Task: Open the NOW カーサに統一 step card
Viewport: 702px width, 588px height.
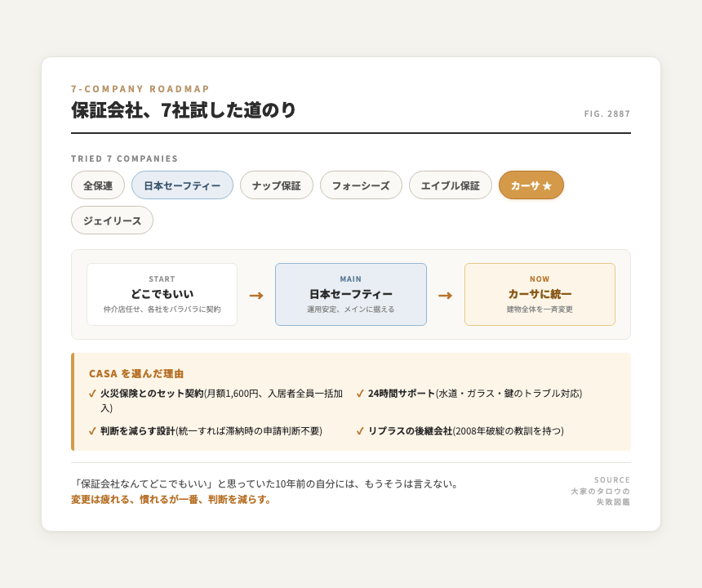Action: point(540,294)
